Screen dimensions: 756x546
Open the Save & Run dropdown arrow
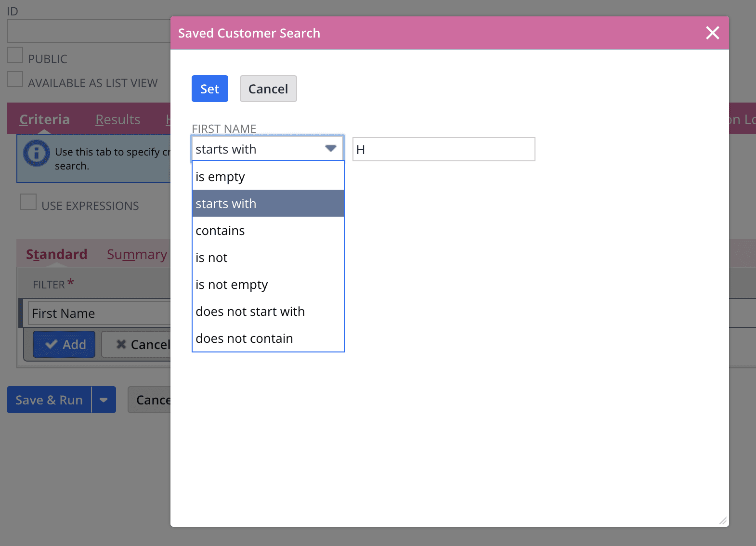[104, 400]
